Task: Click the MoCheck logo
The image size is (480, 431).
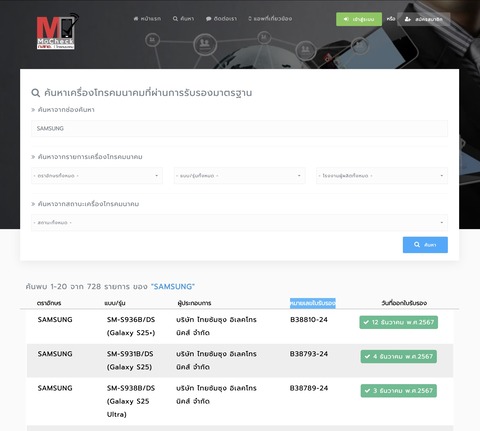Action: (x=57, y=32)
